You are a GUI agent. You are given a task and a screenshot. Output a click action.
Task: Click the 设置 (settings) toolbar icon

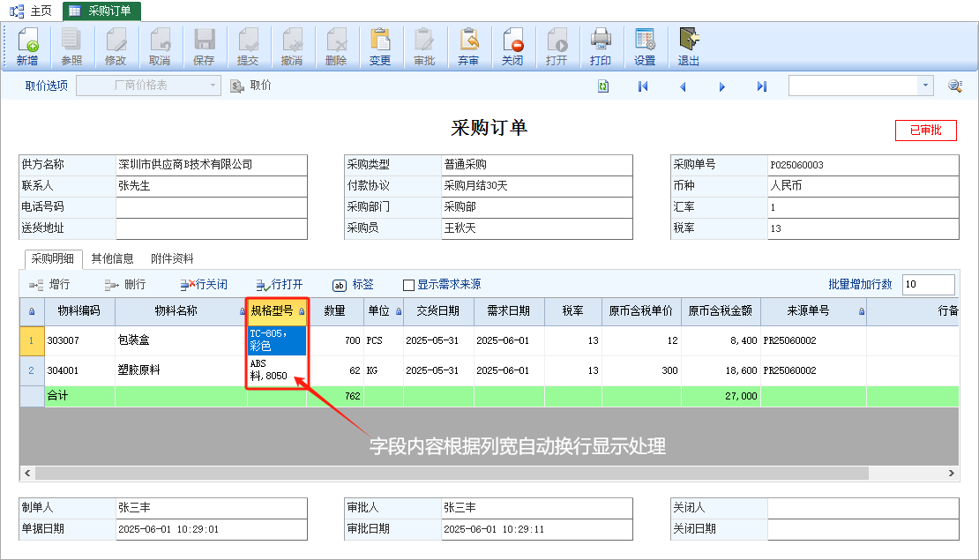tap(645, 47)
